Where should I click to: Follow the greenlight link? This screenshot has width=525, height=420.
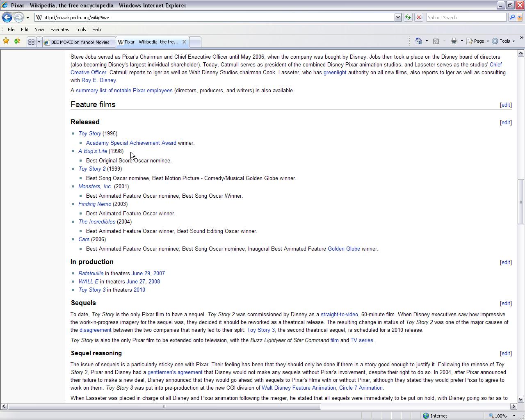click(335, 73)
